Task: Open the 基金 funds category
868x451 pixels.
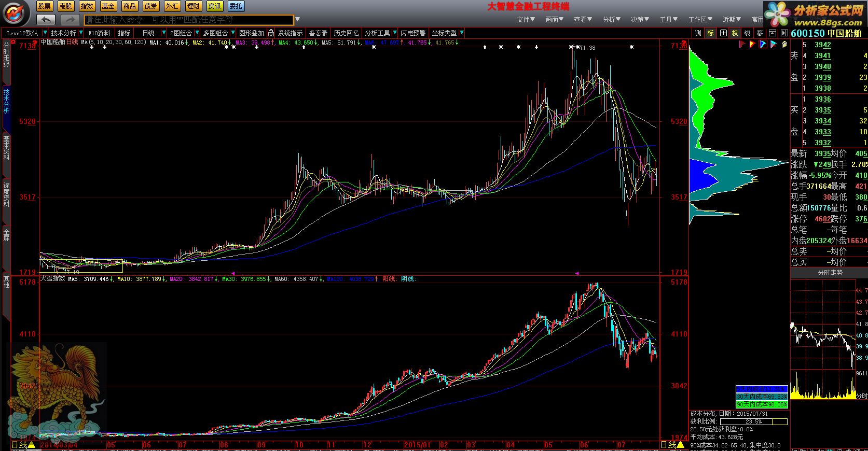Action: pyautogui.click(x=108, y=6)
